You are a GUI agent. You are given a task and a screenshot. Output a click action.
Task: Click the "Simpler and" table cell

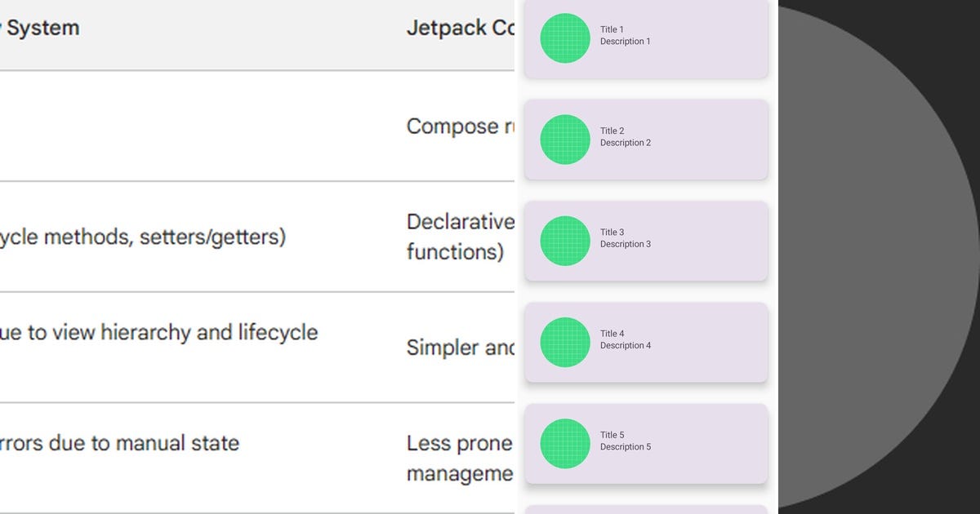coord(460,348)
